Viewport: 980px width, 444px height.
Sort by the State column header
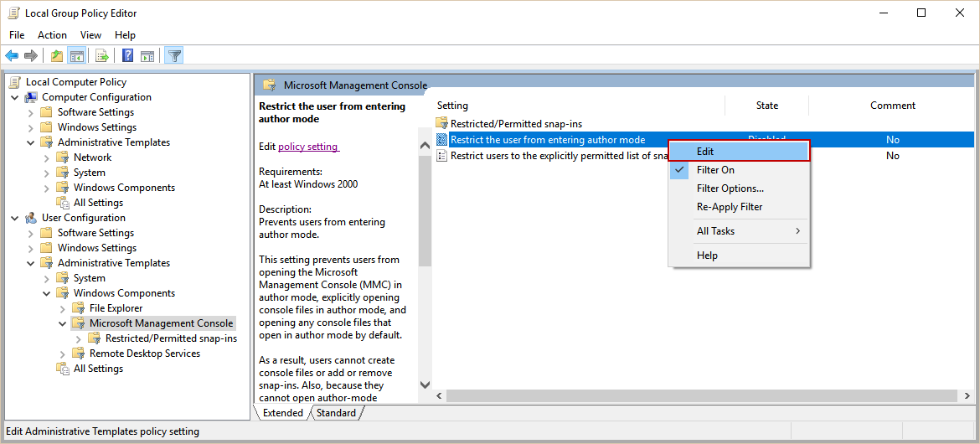pos(767,106)
